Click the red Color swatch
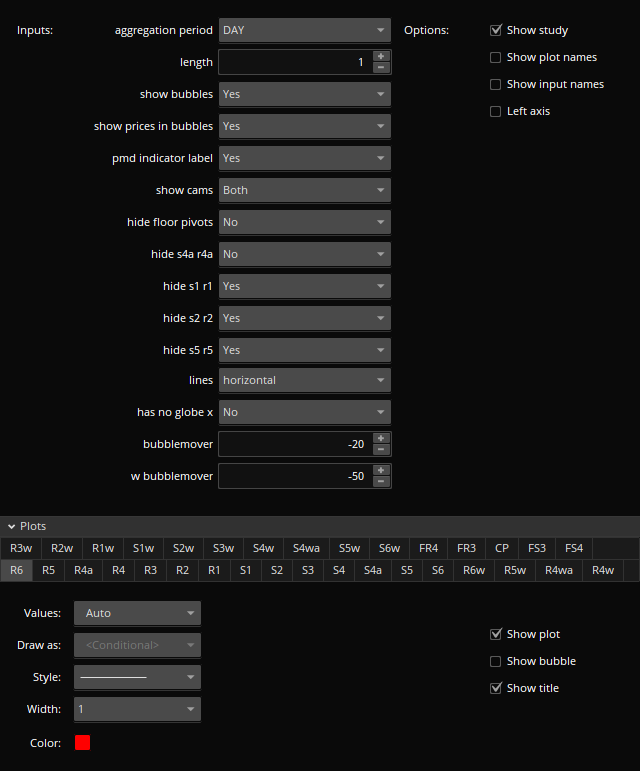The height and width of the screenshot is (771, 640). point(83,743)
